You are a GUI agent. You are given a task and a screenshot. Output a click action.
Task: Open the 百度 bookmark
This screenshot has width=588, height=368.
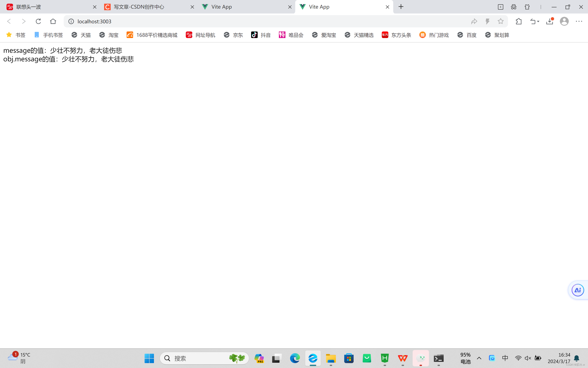[x=467, y=35]
